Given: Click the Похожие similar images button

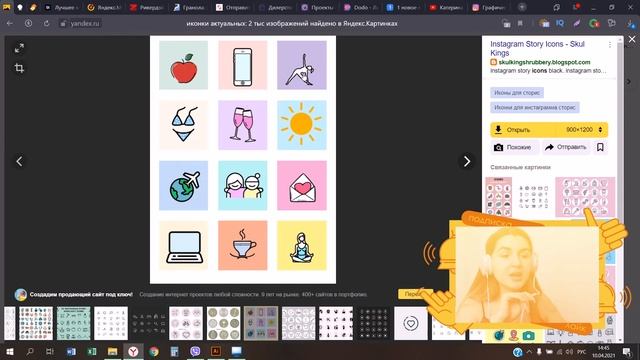Looking at the screenshot, I should (x=514, y=147).
